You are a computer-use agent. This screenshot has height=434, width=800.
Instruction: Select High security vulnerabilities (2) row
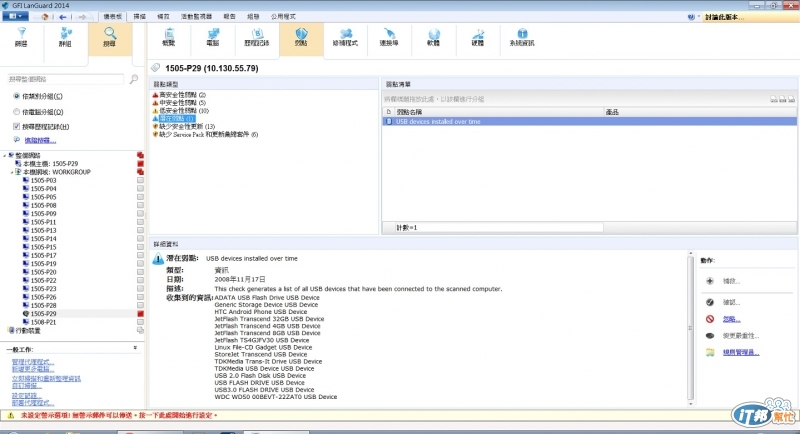(x=180, y=95)
